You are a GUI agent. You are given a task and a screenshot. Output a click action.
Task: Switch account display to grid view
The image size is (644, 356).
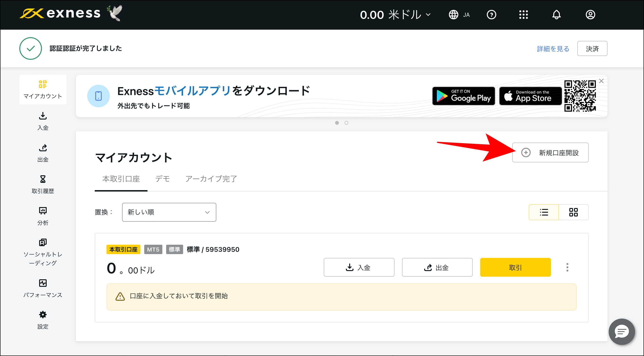pyautogui.click(x=574, y=212)
